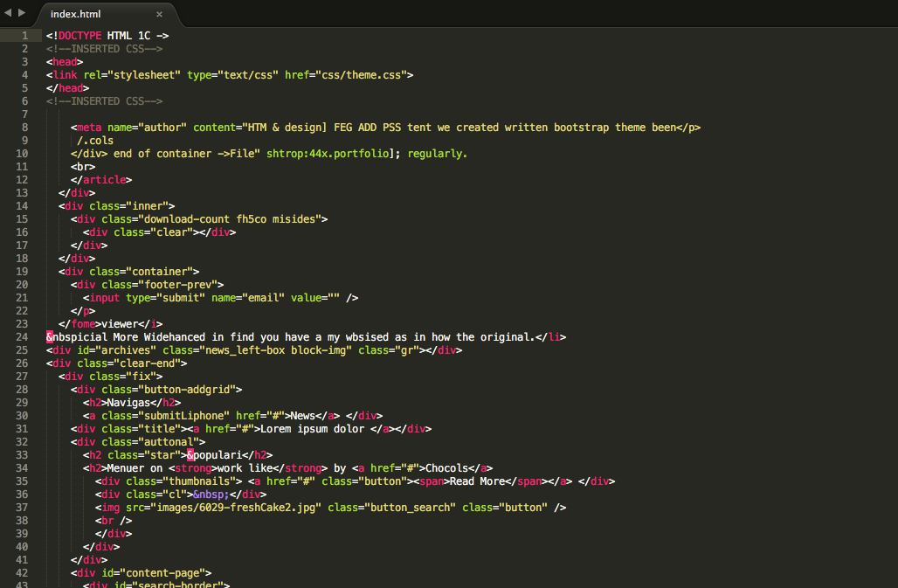The height and width of the screenshot is (588, 898).
Task: Click "Read More" span text
Action: [x=477, y=481]
